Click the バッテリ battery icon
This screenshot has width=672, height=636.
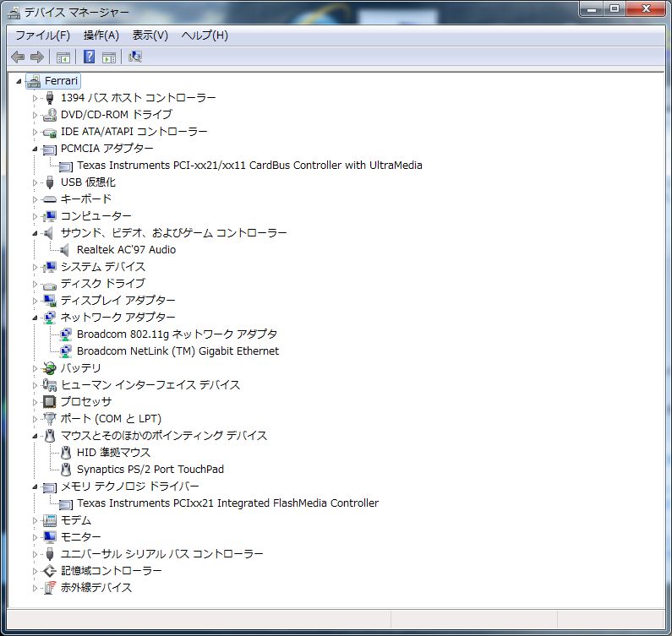[x=50, y=368]
